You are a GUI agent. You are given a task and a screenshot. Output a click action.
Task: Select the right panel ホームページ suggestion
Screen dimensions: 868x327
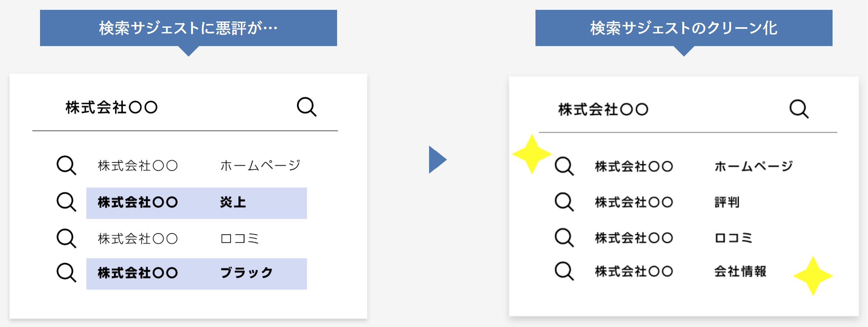(x=694, y=166)
